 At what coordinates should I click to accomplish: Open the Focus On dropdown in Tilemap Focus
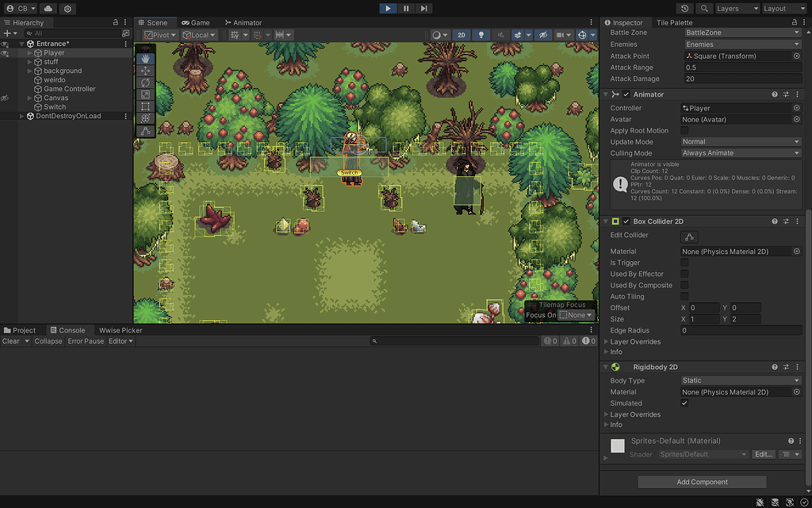click(x=574, y=314)
